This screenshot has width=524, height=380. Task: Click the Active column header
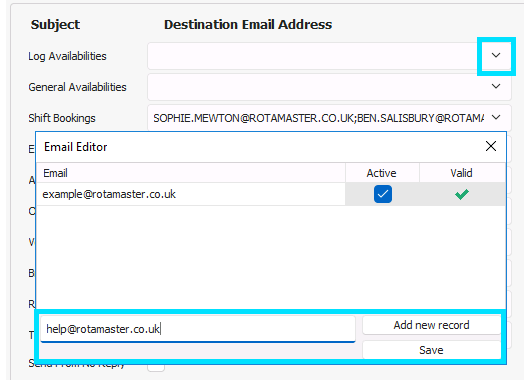382,173
